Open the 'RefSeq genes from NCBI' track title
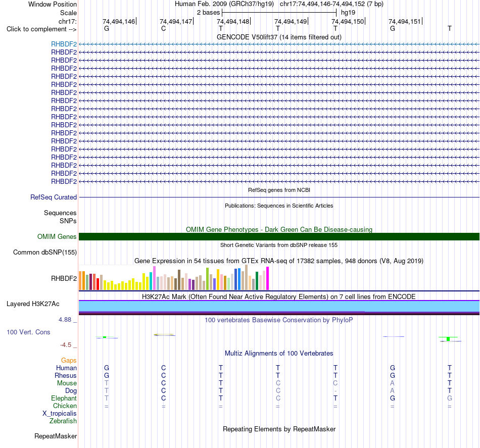Screen dimensions: 480x448 279,190
